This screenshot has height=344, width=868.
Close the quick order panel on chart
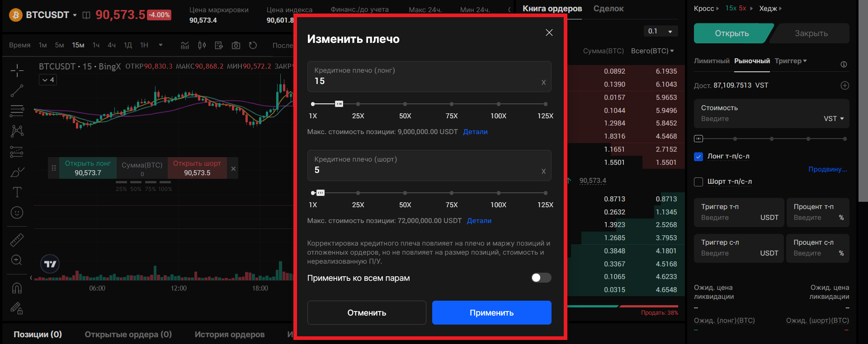tap(233, 168)
